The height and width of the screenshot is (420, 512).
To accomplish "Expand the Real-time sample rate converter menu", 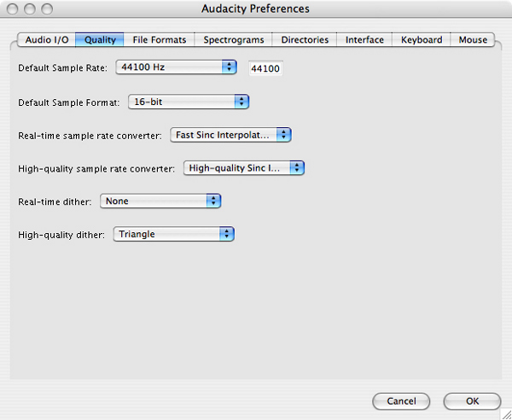I will click(x=230, y=135).
